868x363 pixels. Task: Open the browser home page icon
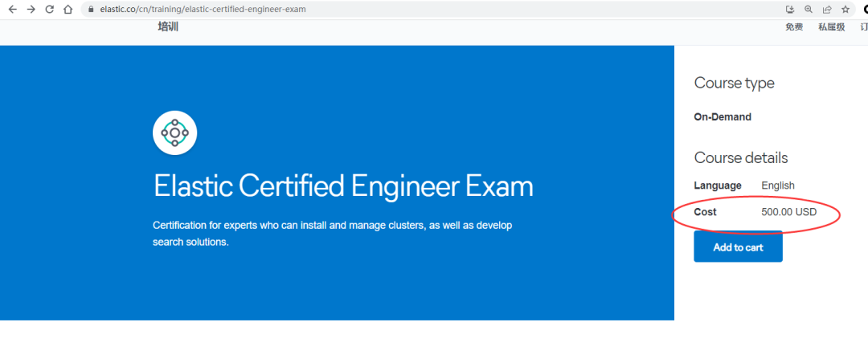click(68, 10)
